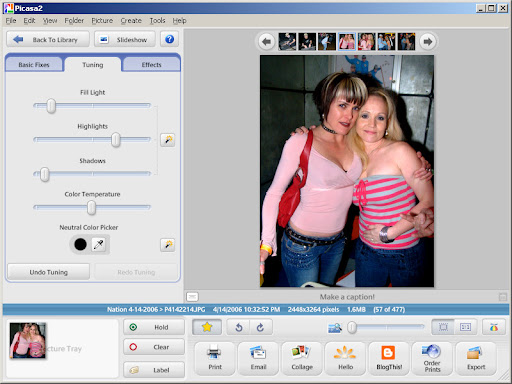Click the Picture Tray thumbnail
Image resolution: width=512 pixels, height=384 pixels.
[28, 340]
